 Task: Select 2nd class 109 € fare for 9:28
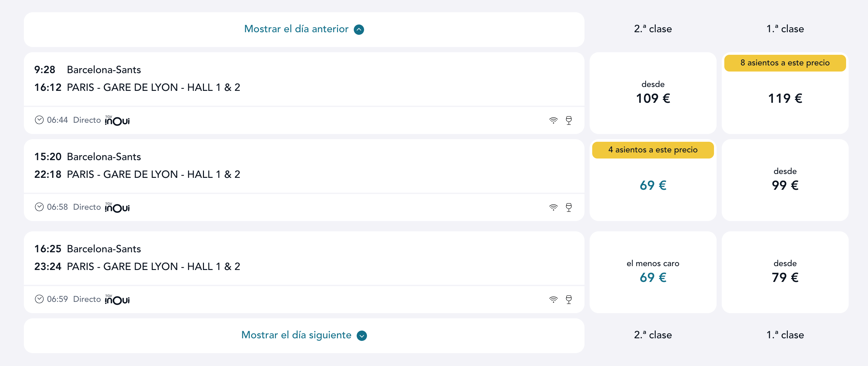653,93
